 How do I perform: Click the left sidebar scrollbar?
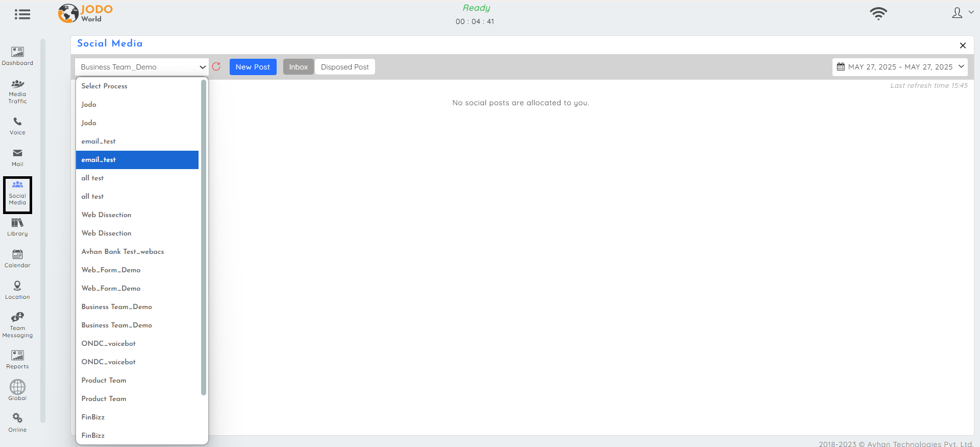click(43, 231)
